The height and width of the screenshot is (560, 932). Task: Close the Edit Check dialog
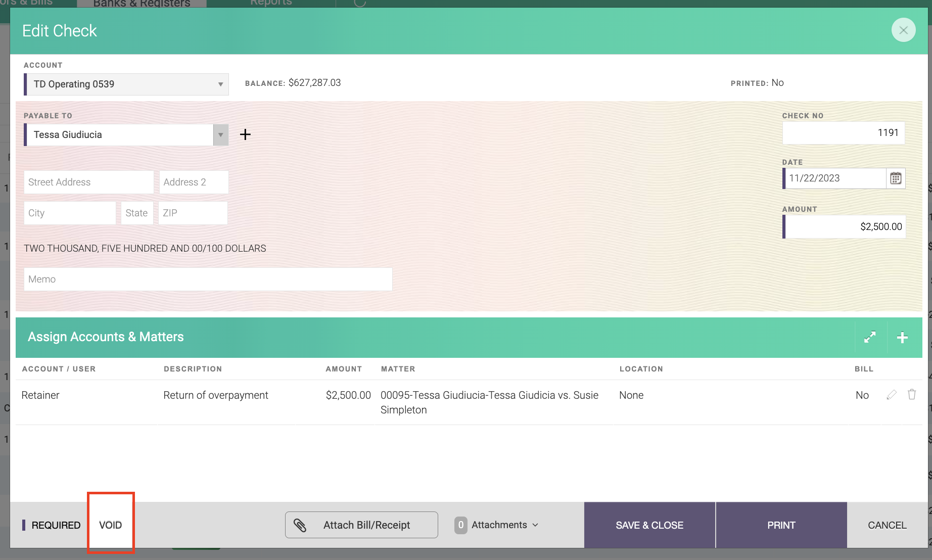coord(903,30)
